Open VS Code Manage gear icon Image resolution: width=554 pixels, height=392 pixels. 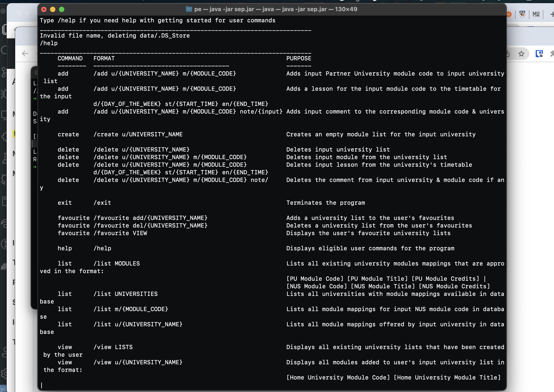(x=4, y=374)
